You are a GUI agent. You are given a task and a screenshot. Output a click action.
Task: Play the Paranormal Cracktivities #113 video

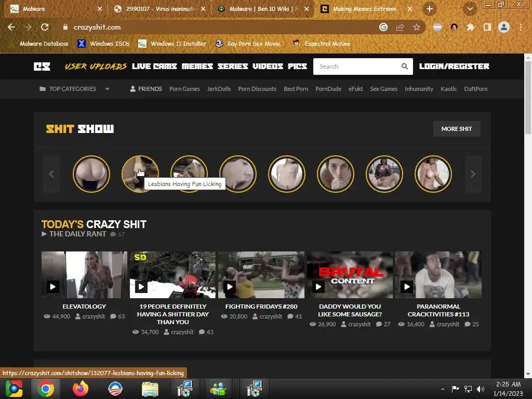click(407, 287)
